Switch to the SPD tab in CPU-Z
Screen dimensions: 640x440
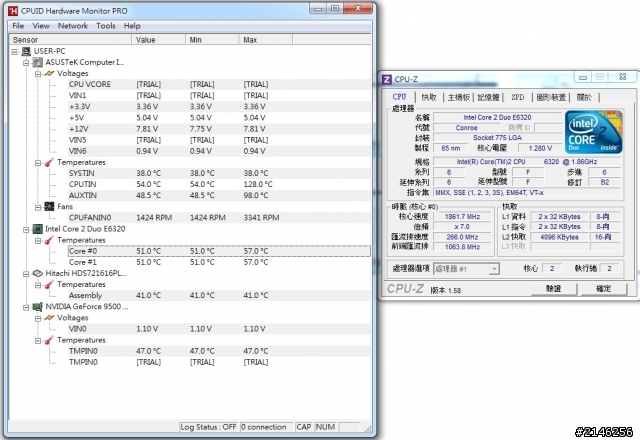click(x=518, y=97)
